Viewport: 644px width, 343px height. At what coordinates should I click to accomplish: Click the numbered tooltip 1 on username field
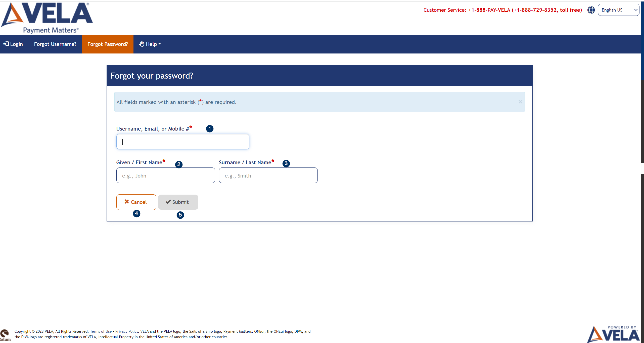tap(210, 129)
